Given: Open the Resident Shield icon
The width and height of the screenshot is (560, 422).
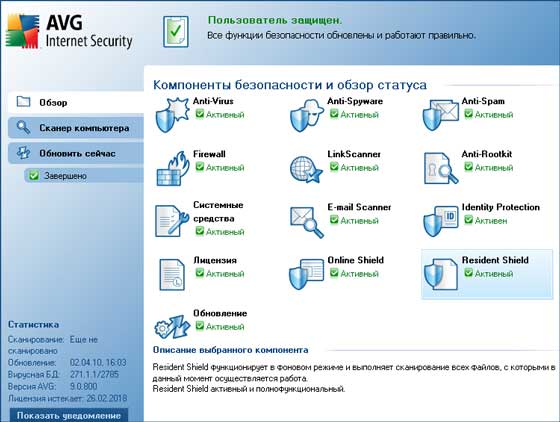Looking at the screenshot, I should coord(441,274).
